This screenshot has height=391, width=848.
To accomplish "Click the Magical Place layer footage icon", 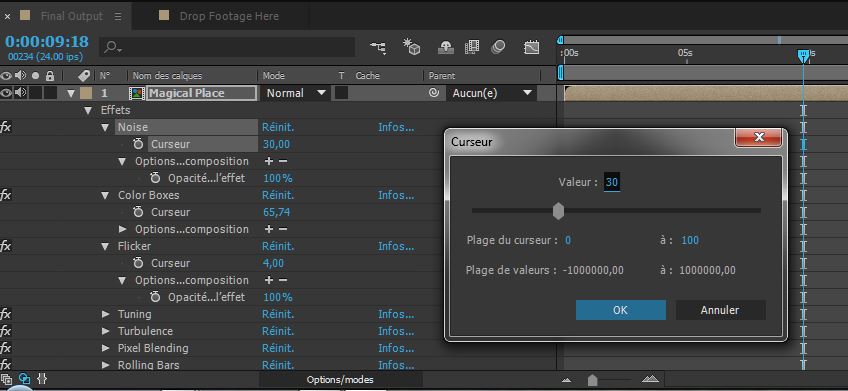I will (136, 93).
